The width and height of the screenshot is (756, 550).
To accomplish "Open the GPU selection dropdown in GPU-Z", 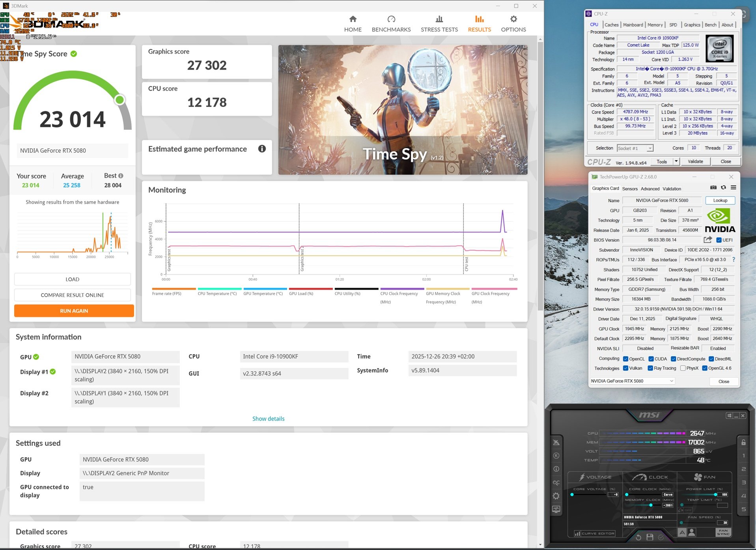I will pyautogui.click(x=672, y=381).
